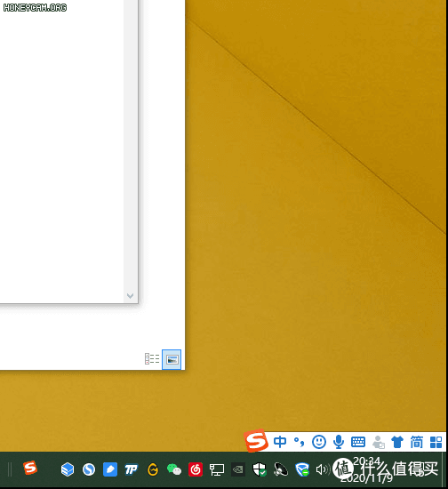Toggle Chinese/English mode with the 中 button
The height and width of the screenshot is (489, 448).
tap(280, 442)
